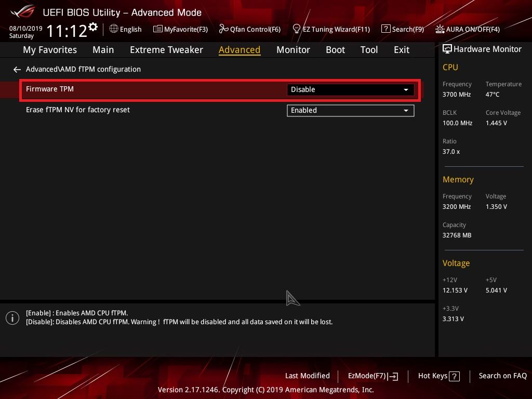Click Erase fTPM NV dropdown arrow

pos(406,111)
